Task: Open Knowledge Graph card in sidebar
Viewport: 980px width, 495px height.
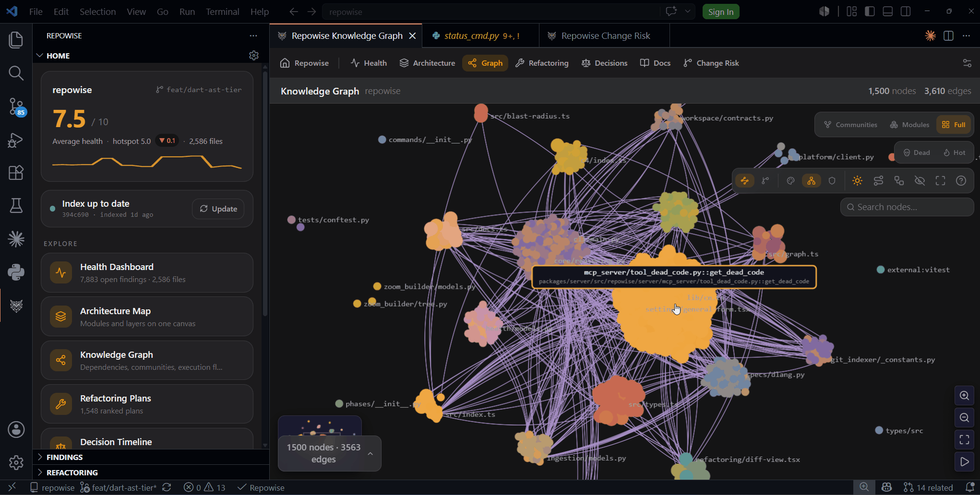Action: pyautogui.click(x=147, y=360)
